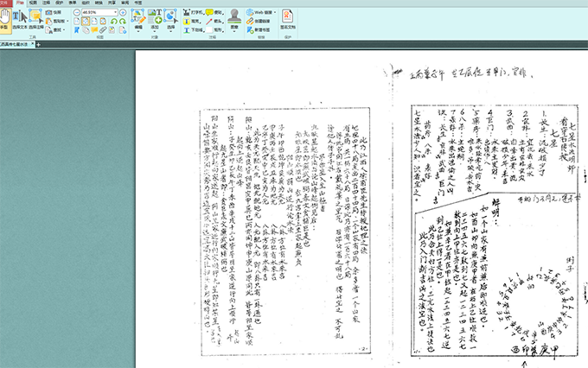Zoom out with the minus button
The width and height of the screenshot is (588, 368).
[x=76, y=12]
